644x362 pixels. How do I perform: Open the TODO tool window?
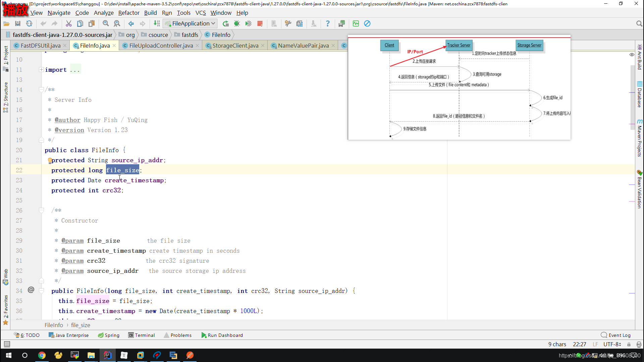[x=27, y=335]
